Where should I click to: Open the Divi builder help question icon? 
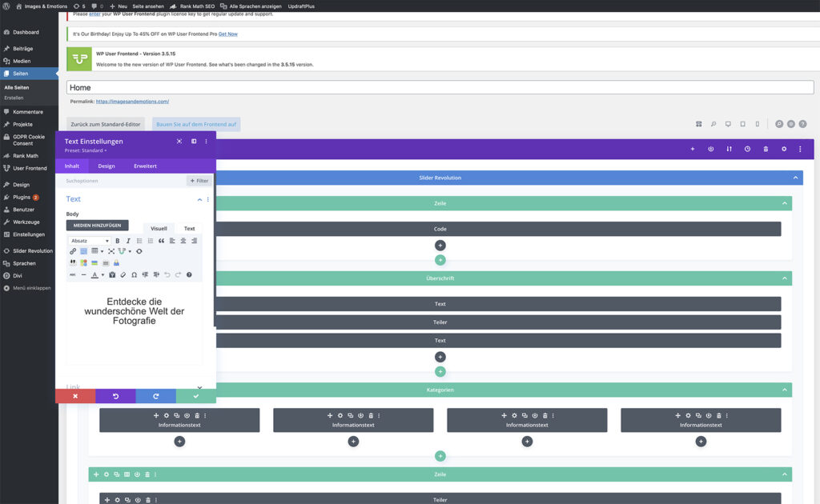pos(802,124)
